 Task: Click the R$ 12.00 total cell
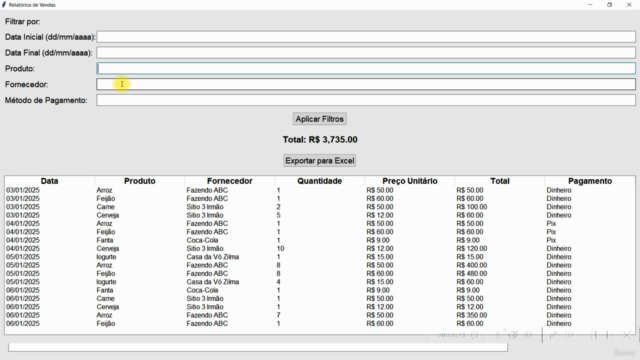point(469,307)
